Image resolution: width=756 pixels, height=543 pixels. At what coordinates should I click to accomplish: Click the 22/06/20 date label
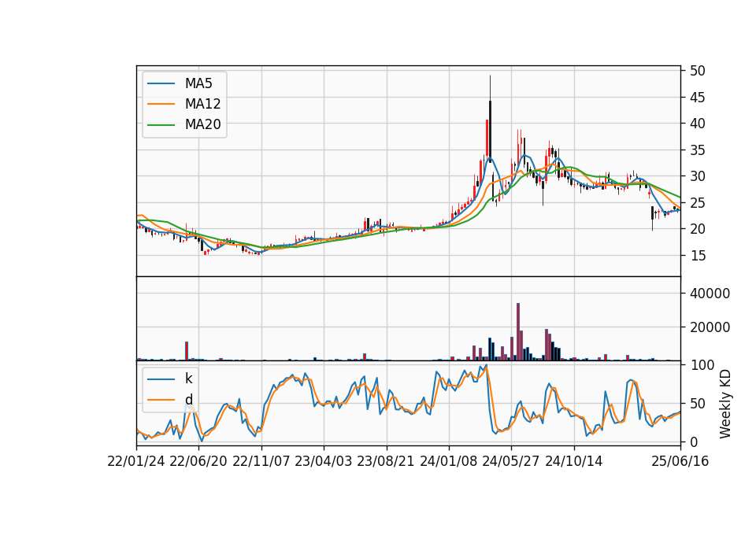(x=198, y=461)
